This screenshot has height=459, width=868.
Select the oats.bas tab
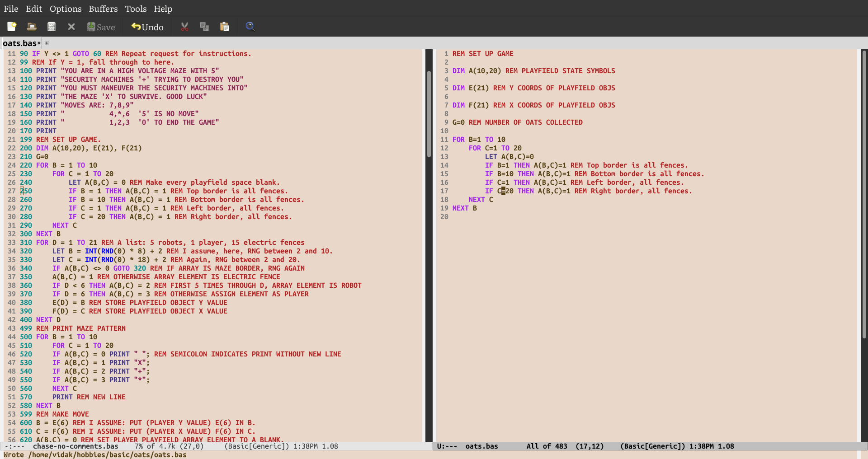[x=19, y=43]
